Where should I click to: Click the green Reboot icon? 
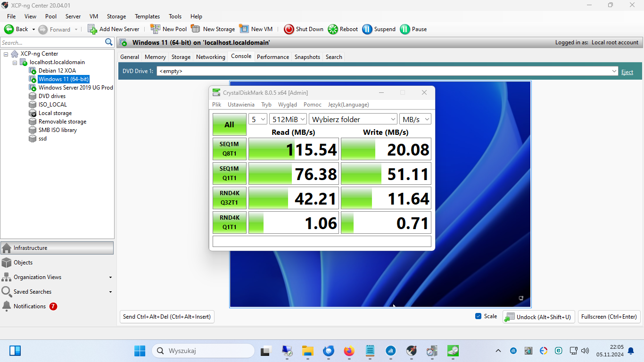tap(333, 29)
